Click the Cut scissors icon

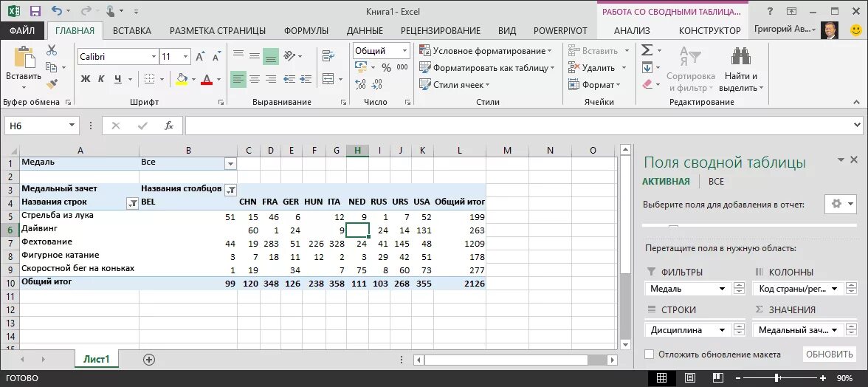point(52,50)
